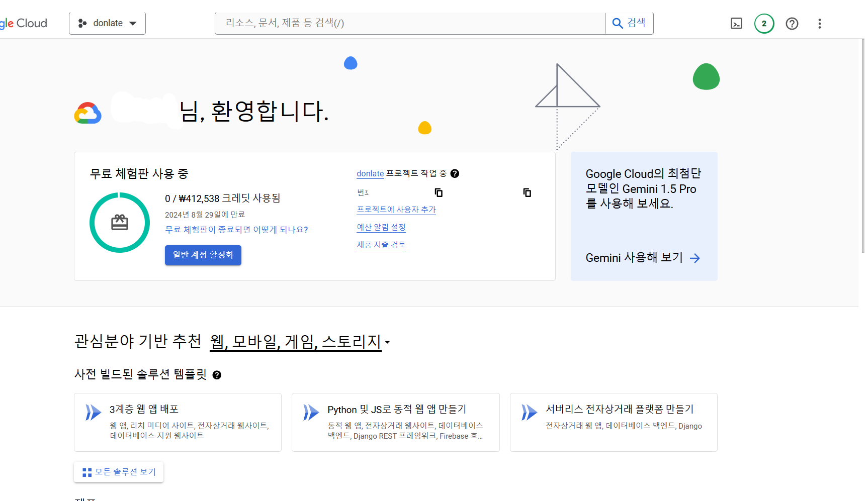Focus the resource search field
The width and height of the screenshot is (868, 501).
click(x=410, y=23)
